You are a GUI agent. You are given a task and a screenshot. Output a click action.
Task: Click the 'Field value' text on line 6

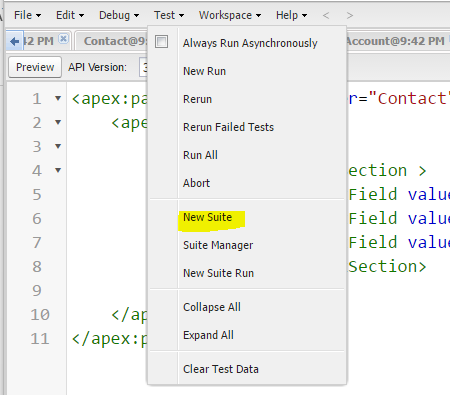click(x=399, y=218)
